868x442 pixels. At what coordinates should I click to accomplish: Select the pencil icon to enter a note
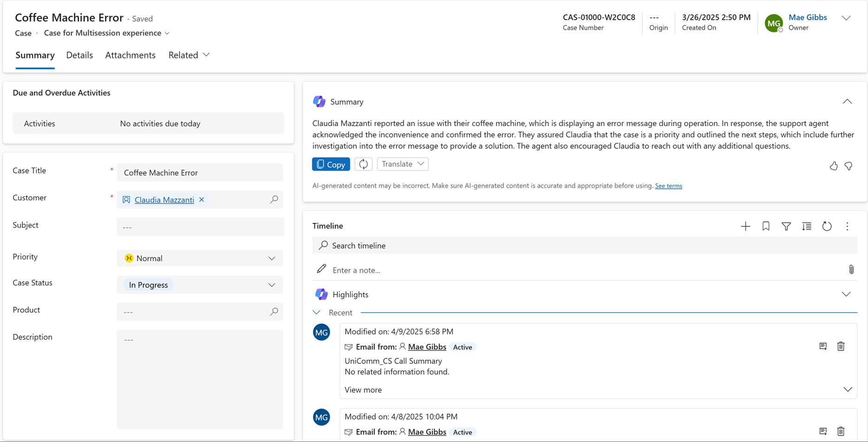point(322,269)
